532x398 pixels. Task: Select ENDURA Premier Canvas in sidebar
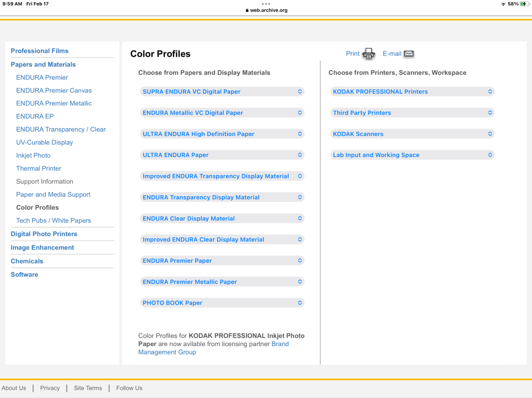click(54, 90)
